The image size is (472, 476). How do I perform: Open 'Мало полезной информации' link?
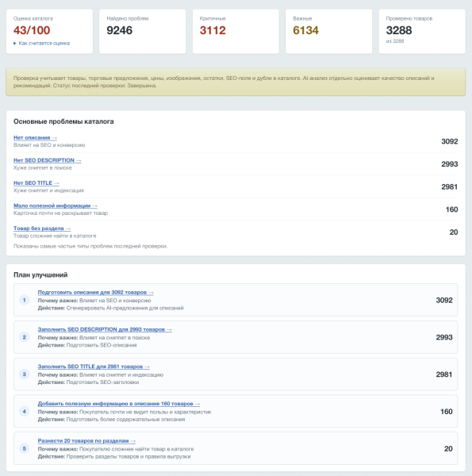pyautogui.click(x=56, y=205)
